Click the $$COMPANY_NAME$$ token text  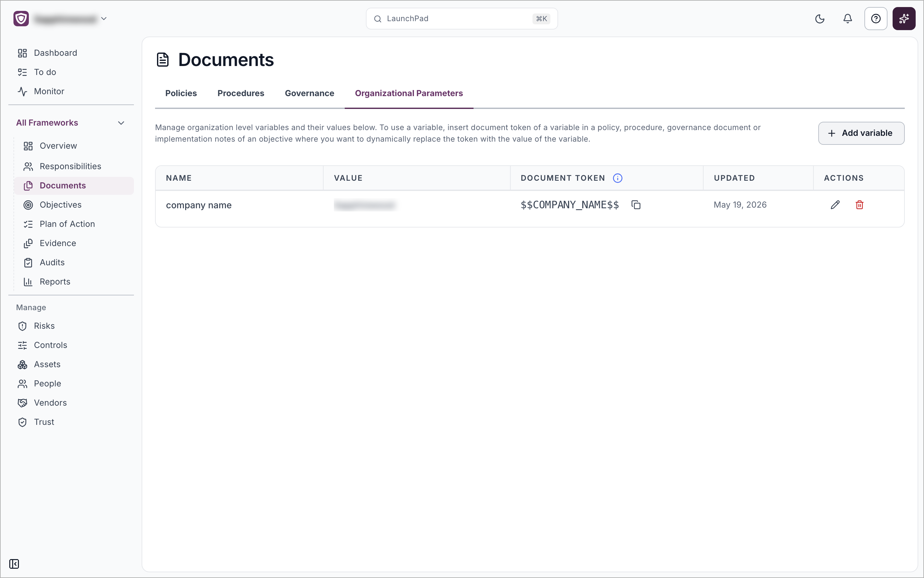click(570, 205)
